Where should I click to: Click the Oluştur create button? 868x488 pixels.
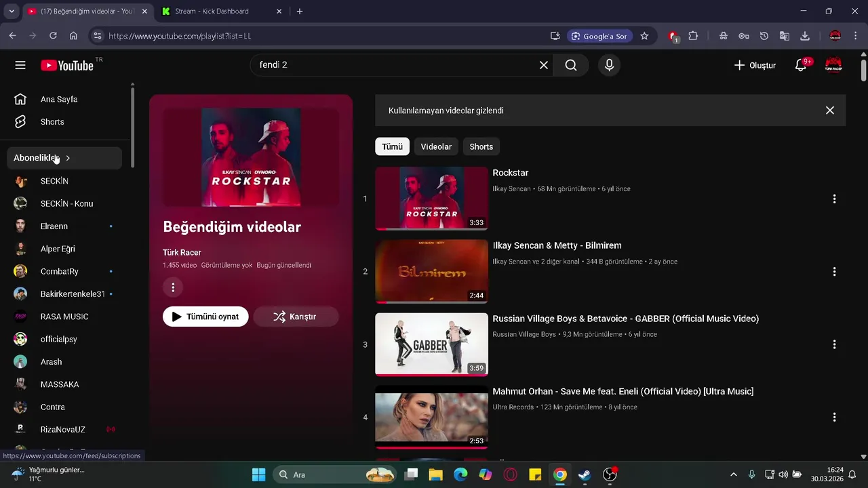(755, 65)
